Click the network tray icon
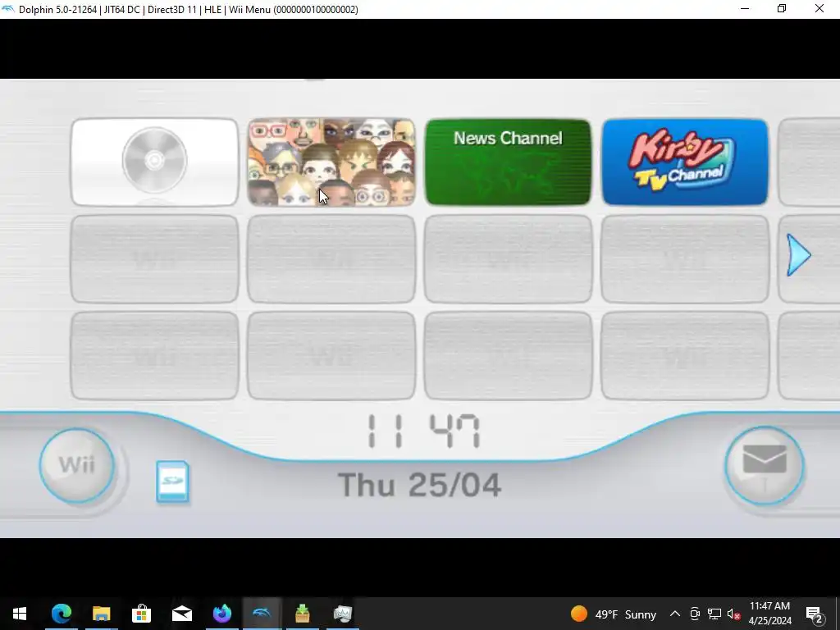The image size is (840, 630). coord(714,614)
